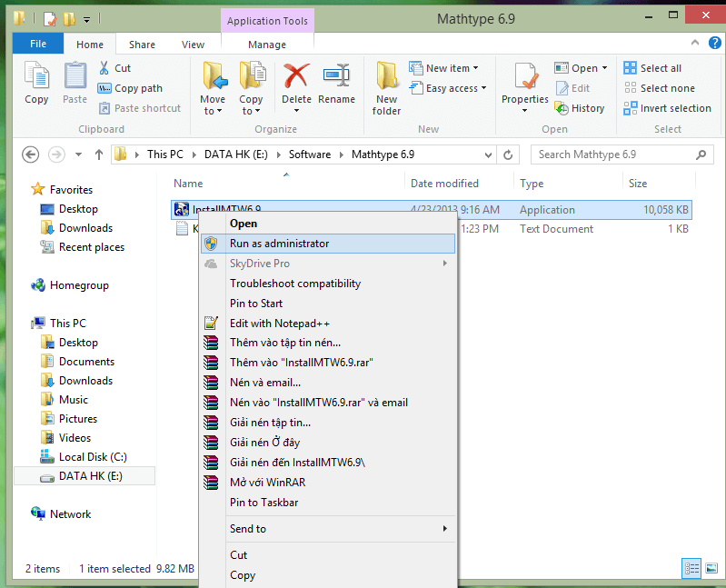The height and width of the screenshot is (588, 726).
Task: Click the Software breadcrumb in address bar
Action: click(310, 154)
